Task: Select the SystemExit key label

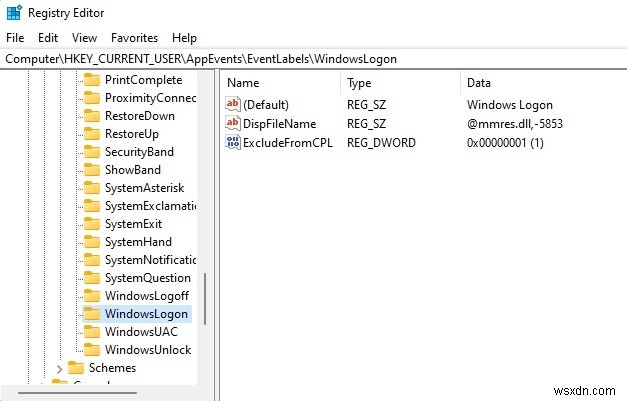Action: pos(134,224)
